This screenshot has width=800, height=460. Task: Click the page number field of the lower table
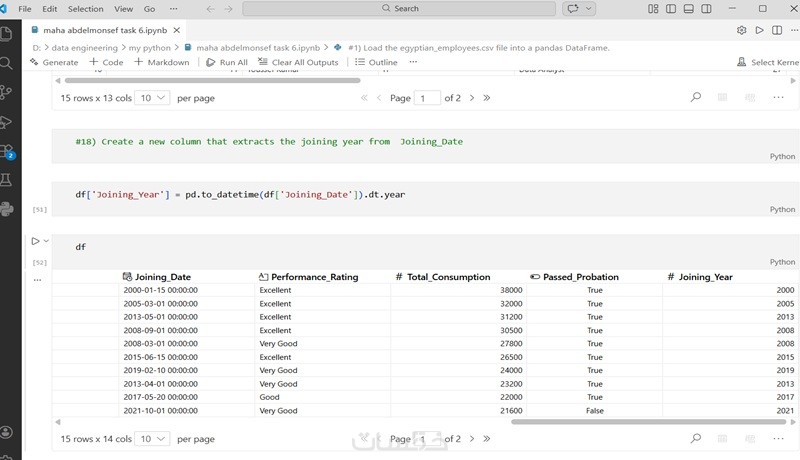click(428, 439)
